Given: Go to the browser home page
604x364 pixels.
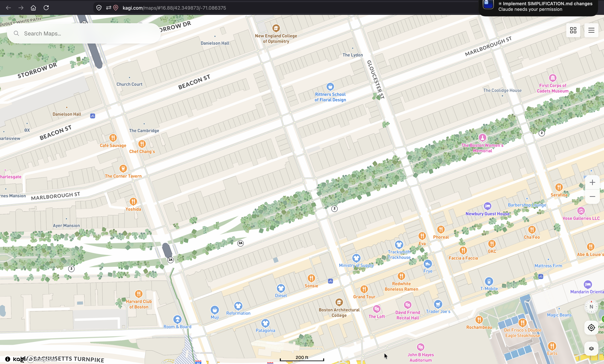Looking at the screenshot, I should click(33, 8).
